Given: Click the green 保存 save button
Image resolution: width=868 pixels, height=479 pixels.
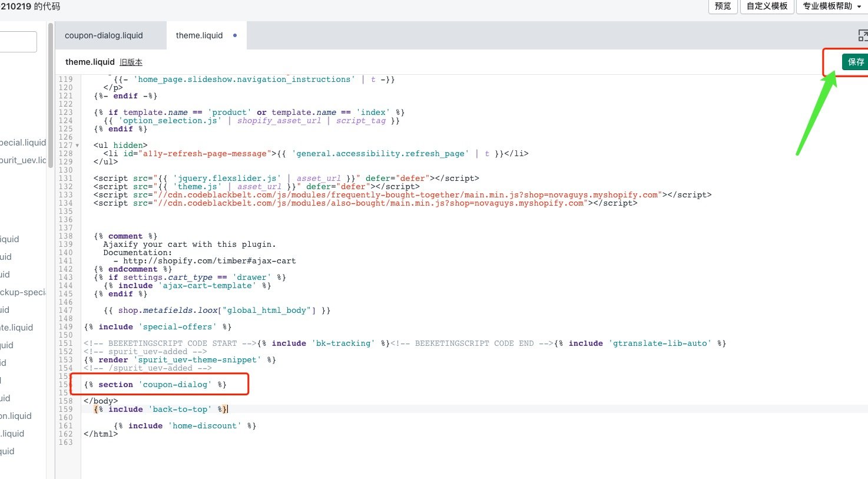Looking at the screenshot, I should coord(854,61).
